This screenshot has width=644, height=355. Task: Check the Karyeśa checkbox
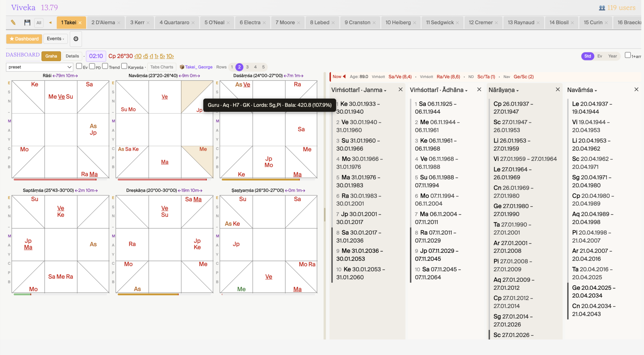point(124,66)
